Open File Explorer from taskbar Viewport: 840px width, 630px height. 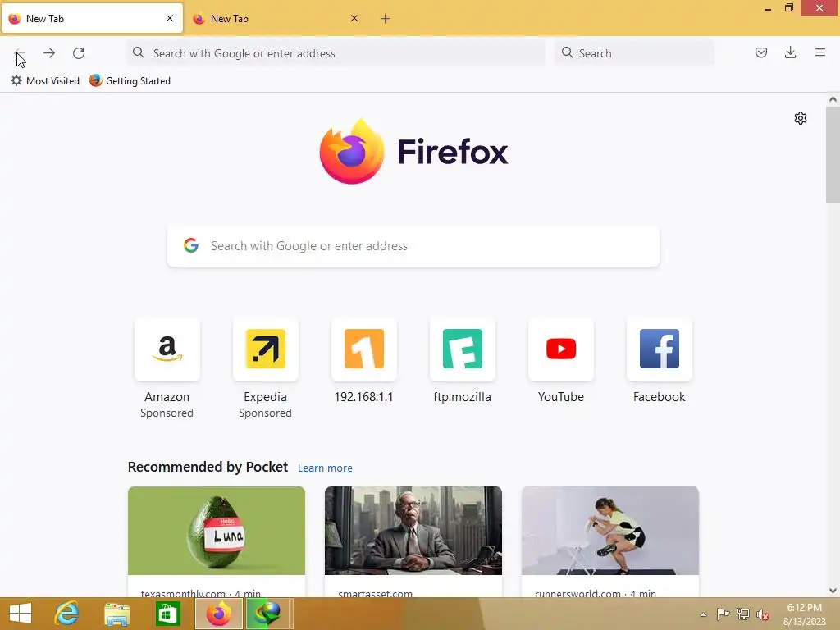(116, 614)
